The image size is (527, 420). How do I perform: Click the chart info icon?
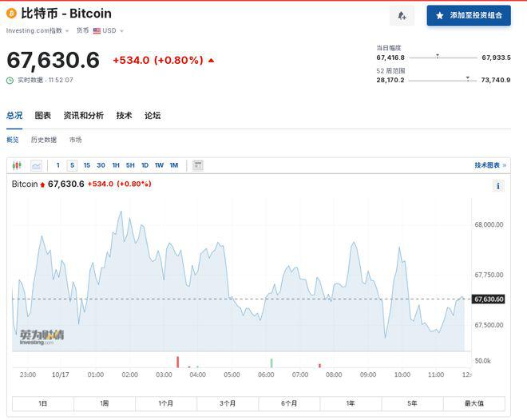pos(498,186)
